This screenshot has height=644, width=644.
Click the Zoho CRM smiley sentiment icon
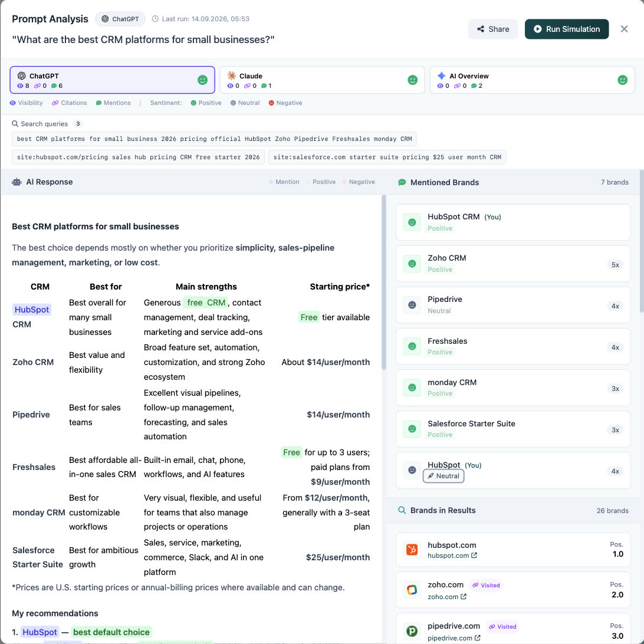pos(412,264)
